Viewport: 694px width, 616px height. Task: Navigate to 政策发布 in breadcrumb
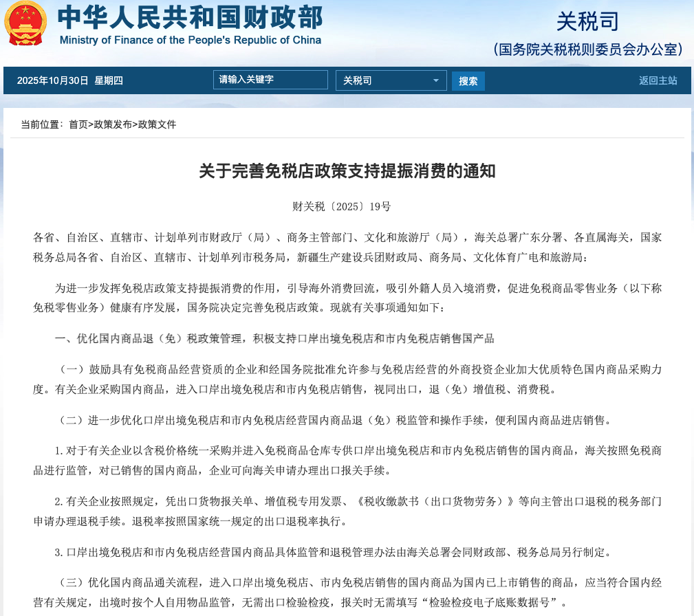(112, 124)
